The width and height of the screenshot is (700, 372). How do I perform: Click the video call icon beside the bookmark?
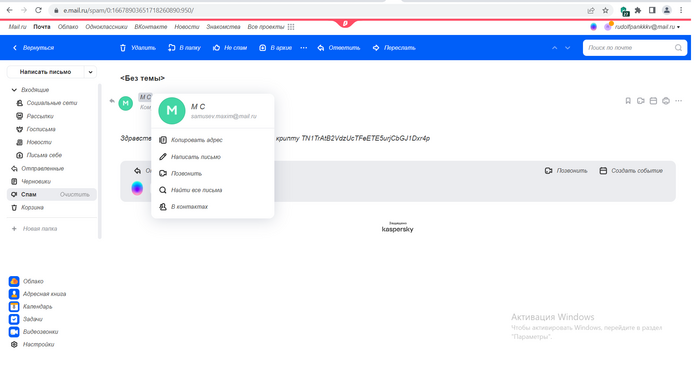[641, 101]
